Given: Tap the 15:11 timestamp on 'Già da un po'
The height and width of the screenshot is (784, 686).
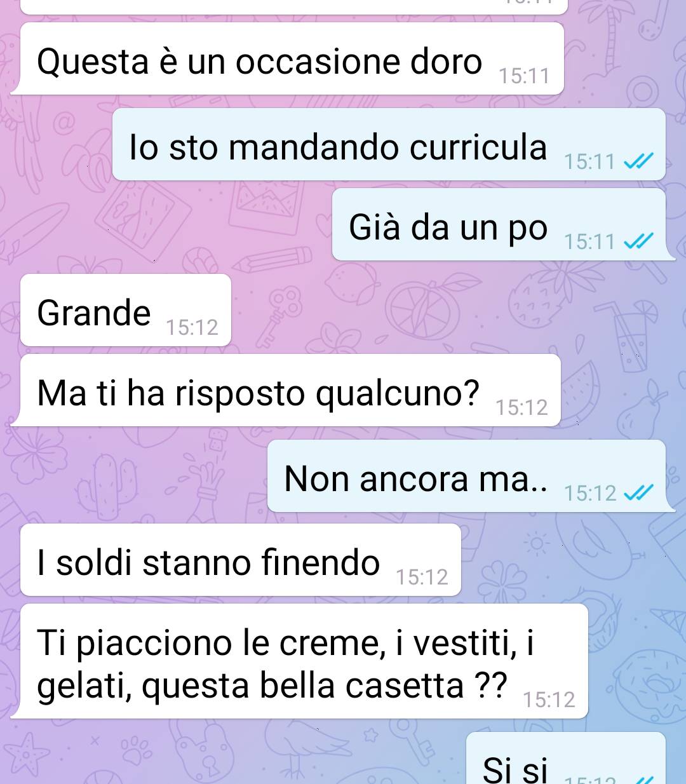Looking at the screenshot, I should click(x=589, y=241).
